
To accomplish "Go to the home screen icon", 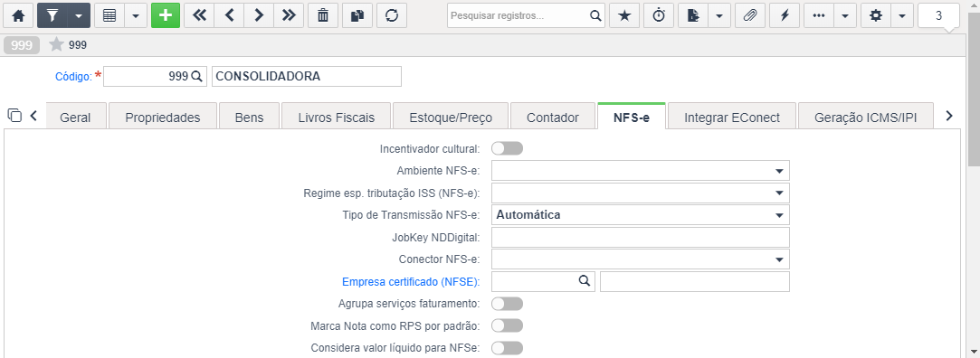I will 19,15.
